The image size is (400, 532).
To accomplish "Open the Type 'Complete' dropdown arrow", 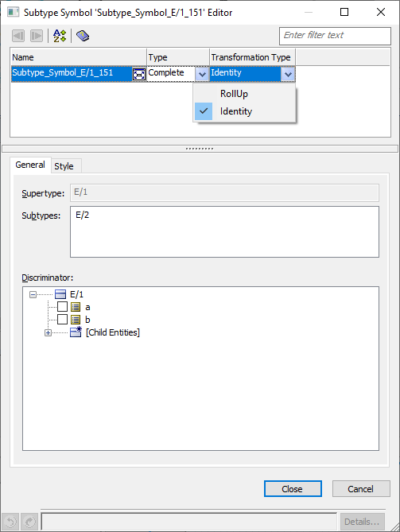I will click(x=202, y=74).
